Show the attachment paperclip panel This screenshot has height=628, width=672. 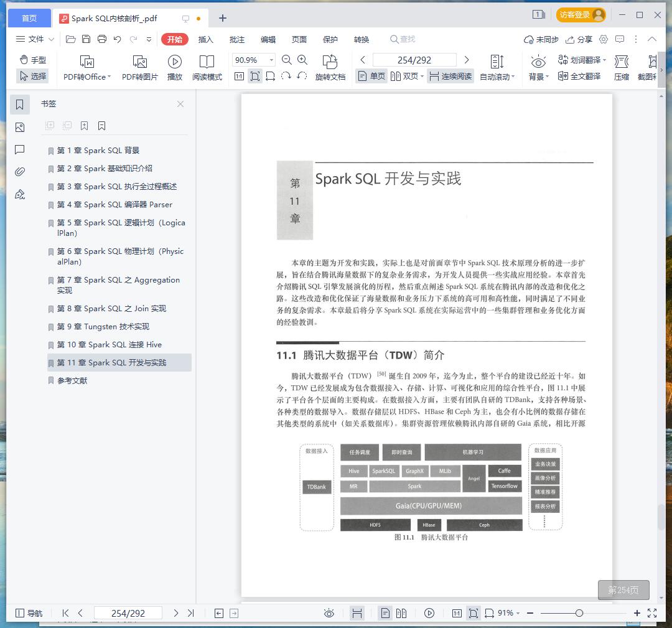(20, 172)
